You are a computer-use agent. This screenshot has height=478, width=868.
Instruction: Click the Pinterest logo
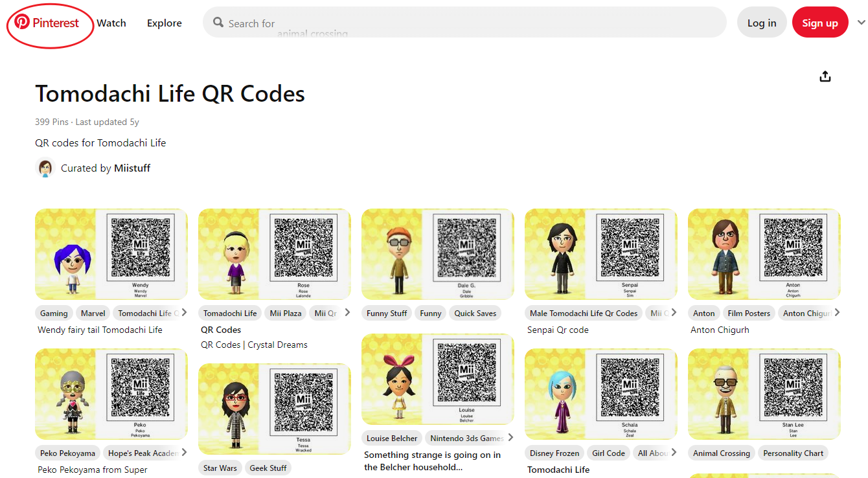(47, 23)
